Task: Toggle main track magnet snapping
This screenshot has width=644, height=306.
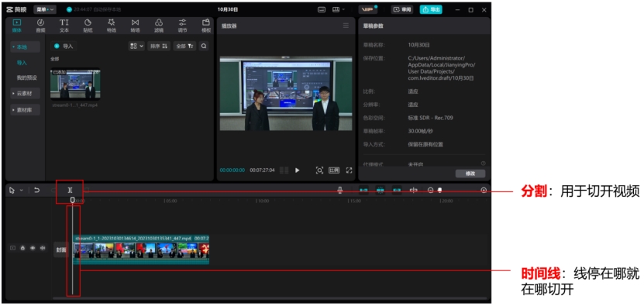Action: (x=363, y=190)
